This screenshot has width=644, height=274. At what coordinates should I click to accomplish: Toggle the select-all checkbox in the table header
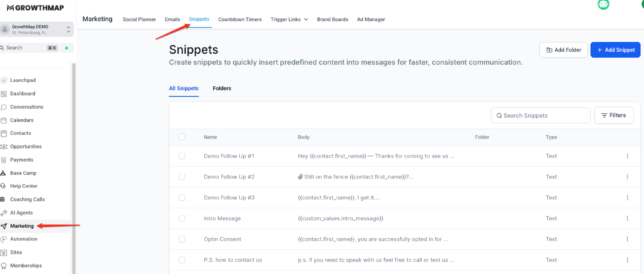tap(182, 137)
